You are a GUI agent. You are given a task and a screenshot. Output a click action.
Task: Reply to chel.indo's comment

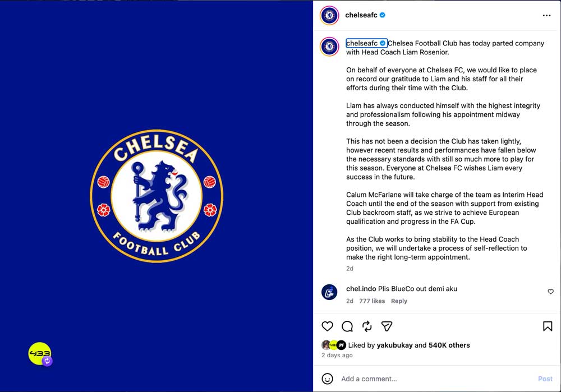tap(399, 301)
